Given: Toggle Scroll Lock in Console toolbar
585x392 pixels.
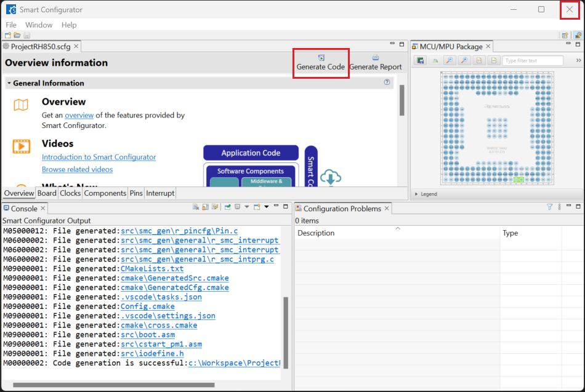Looking at the screenshot, I should (x=205, y=207).
